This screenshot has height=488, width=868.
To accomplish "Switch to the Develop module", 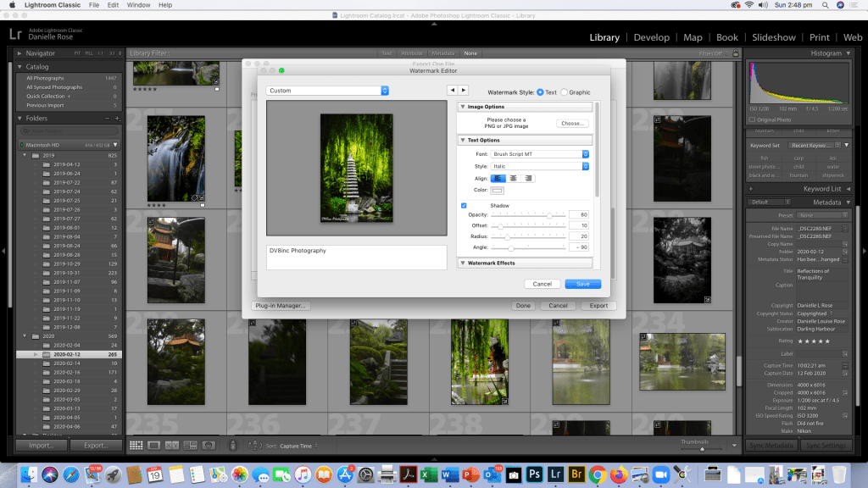I will [652, 37].
